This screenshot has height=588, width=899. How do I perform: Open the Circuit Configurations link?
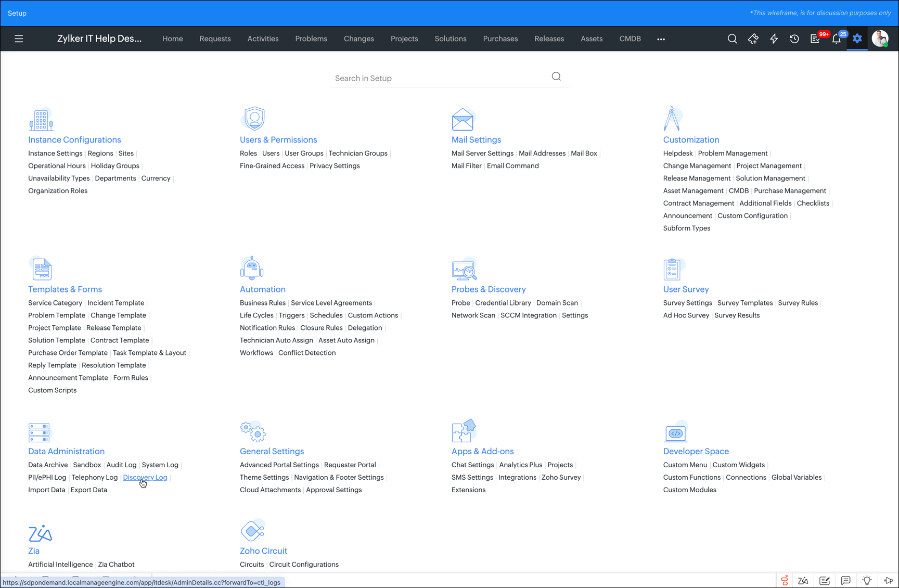click(304, 564)
